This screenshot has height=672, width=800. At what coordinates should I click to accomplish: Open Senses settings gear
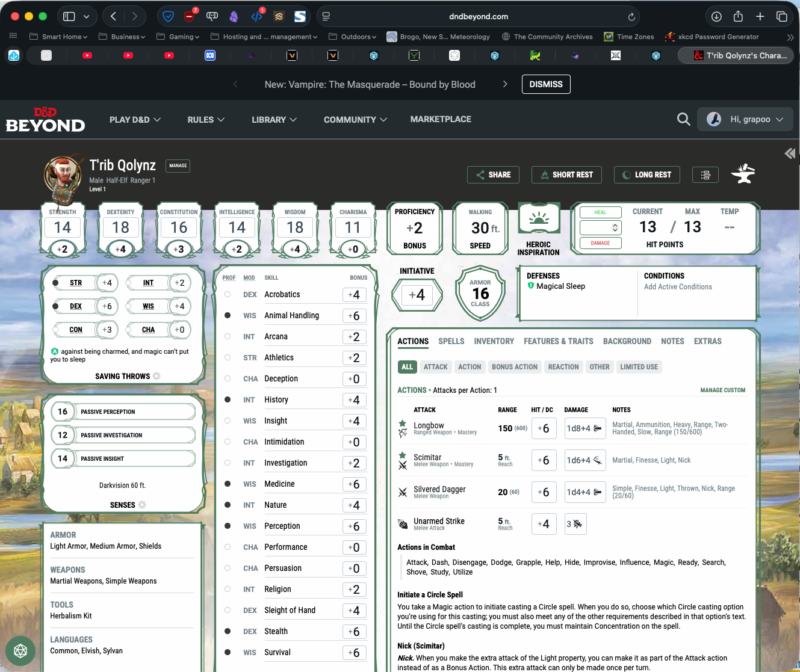pos(142,505)
